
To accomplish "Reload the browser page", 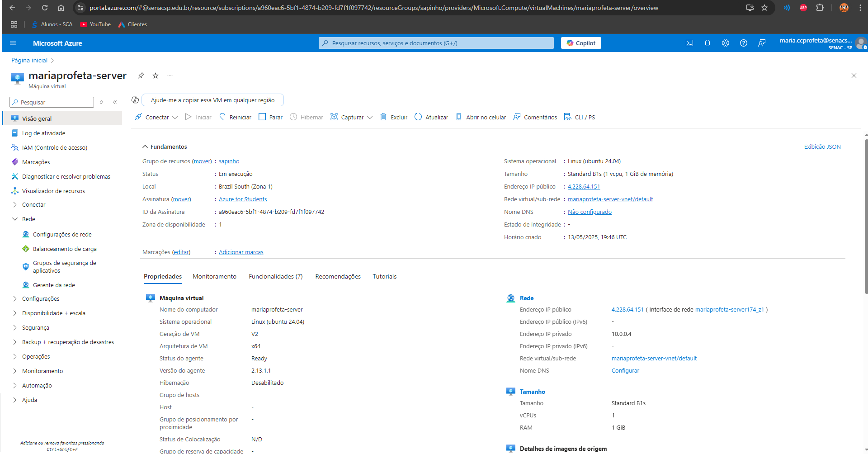I will pos(44,8).
